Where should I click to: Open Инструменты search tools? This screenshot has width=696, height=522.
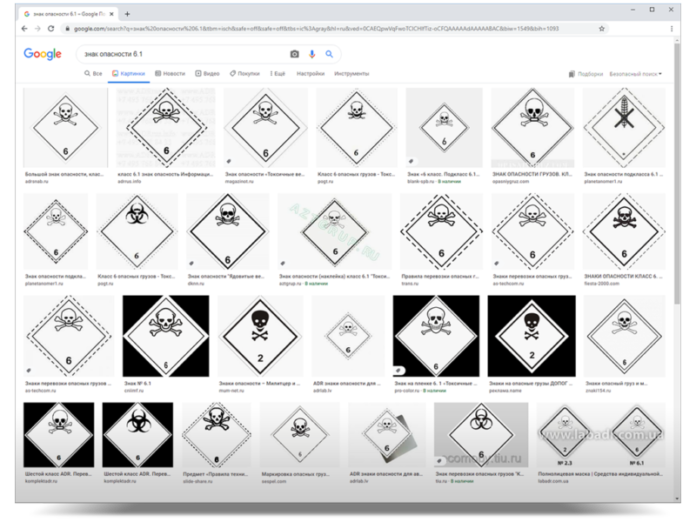pos(351,74)
